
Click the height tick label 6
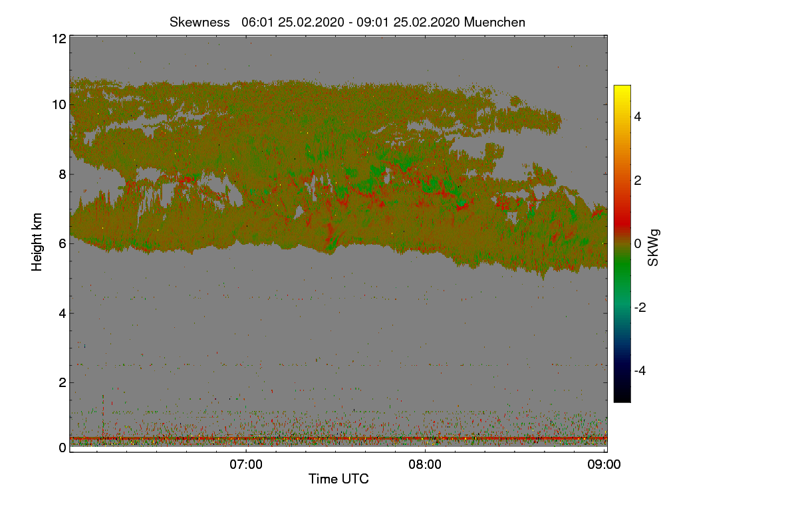(x=62, y=243)
